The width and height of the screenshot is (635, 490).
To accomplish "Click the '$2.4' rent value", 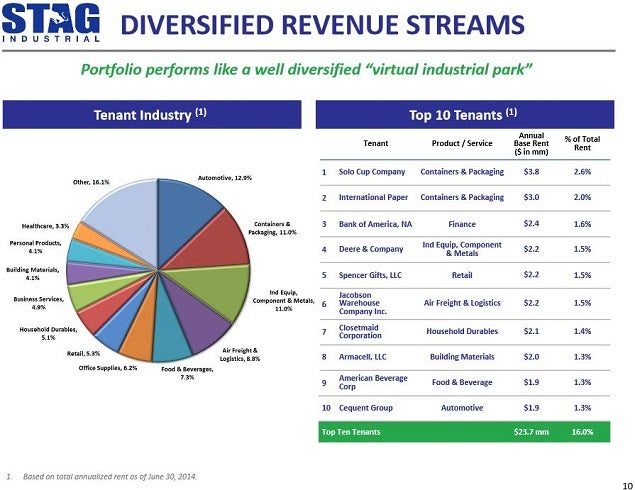I will tap(531, 224).
